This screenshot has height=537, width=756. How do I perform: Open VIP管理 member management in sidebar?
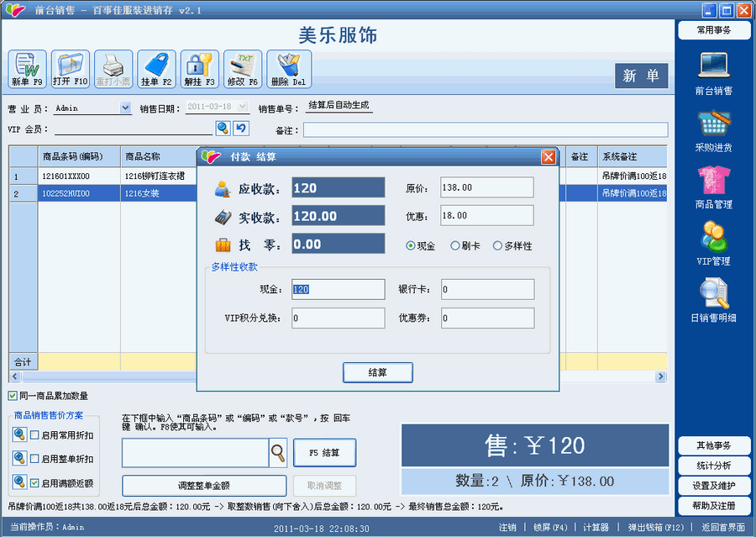click(x=713, y=244)
